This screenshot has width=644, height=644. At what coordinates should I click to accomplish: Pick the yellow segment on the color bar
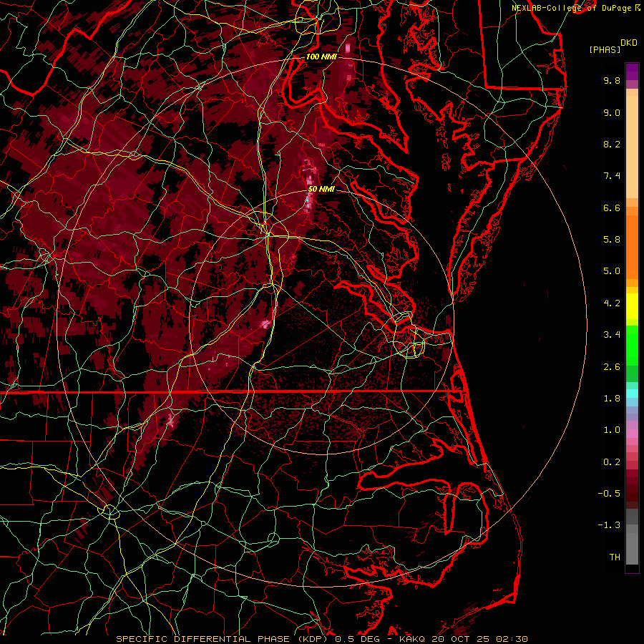click(632, 306)
